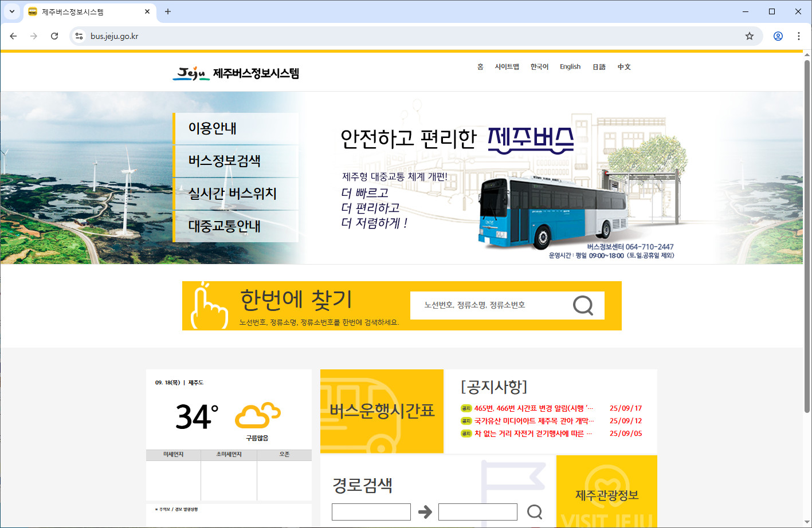The image size is (812, 528).
Task: Click the notice badge beside 465번 notice
Action: 466,408
